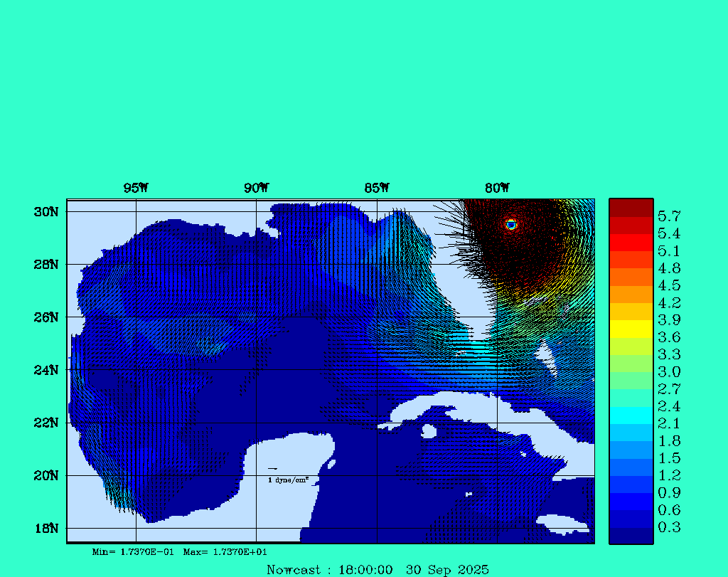Select the dark red top legend band
This screenshot has height=577, width=728.
[631, 208]
